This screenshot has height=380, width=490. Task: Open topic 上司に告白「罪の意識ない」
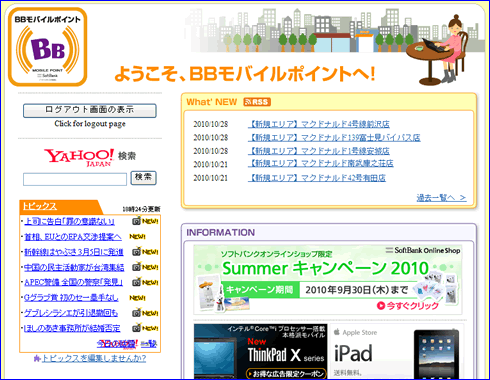click(69, 221)
